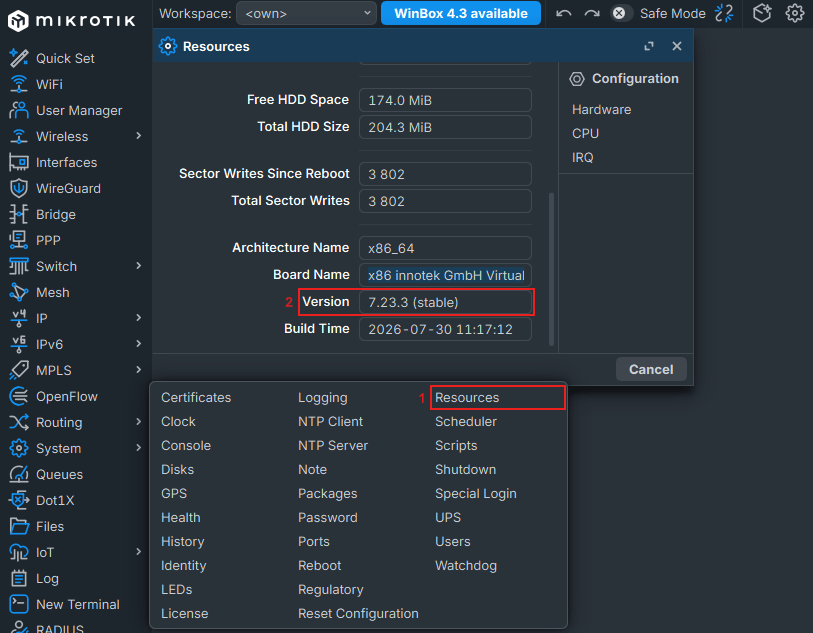
Task: Expand the IP submenu
Action: pos(138,318)
